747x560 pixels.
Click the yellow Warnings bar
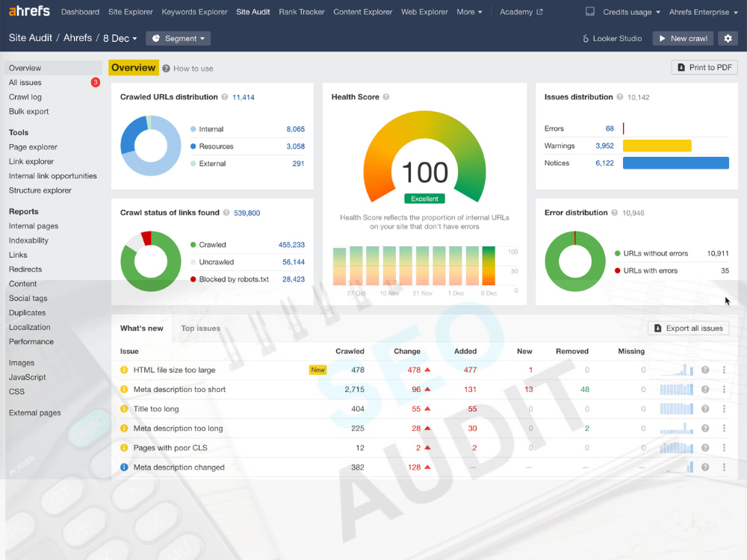coord(657,146)
